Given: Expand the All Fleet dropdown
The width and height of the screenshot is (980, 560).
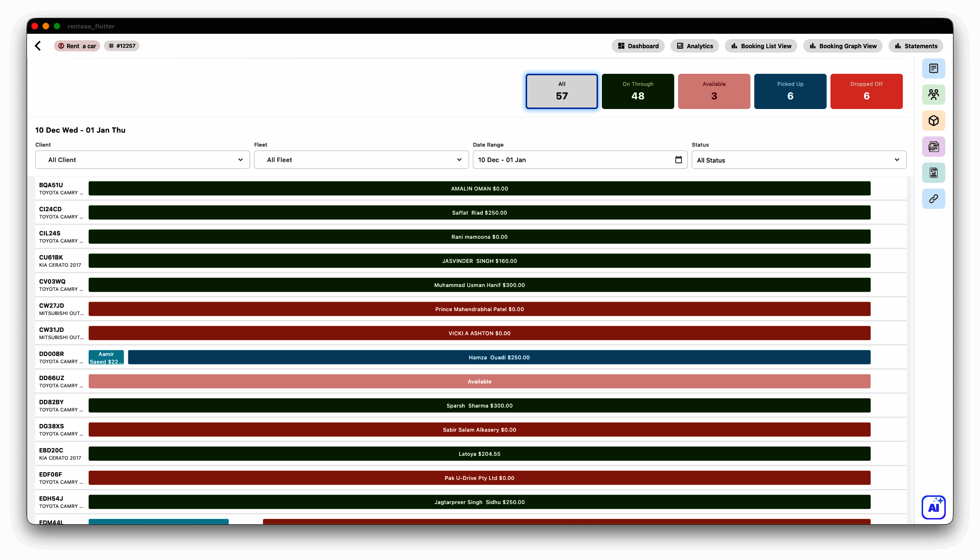Looking at the screenshot, I should click(361, 160).
